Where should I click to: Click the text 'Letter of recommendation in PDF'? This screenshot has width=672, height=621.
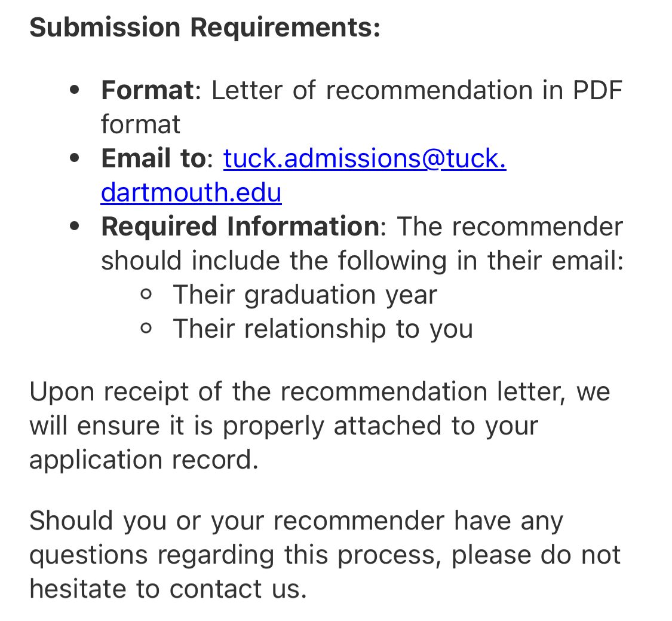(417, 90)
